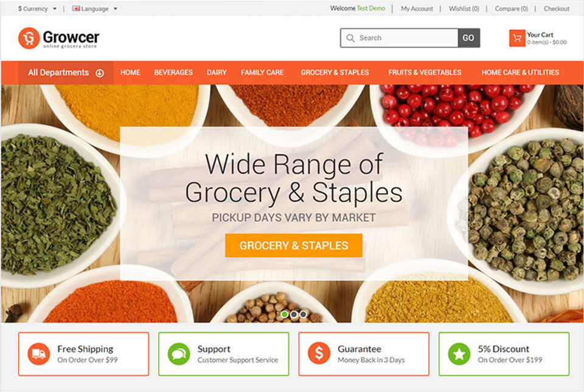Click the GO search button
The height and width of the screenshot is (392, 584).
click(x=468, y=38)
